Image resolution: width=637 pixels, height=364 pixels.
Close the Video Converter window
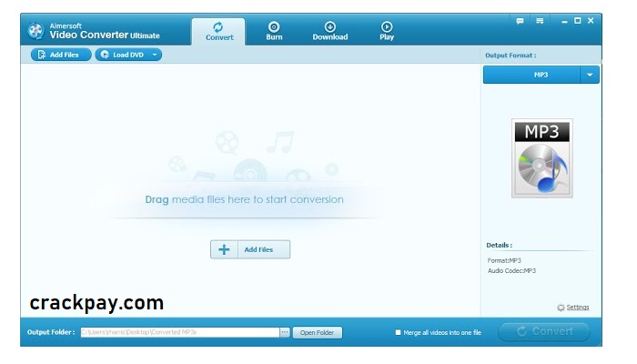click(x=591, y=21)
